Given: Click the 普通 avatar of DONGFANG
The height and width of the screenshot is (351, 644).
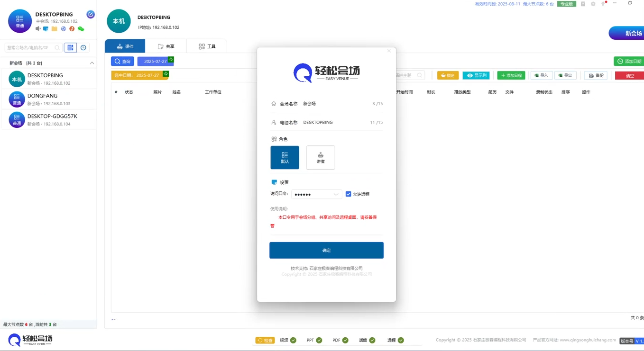Looking at the screenshot, I should 17,99.
